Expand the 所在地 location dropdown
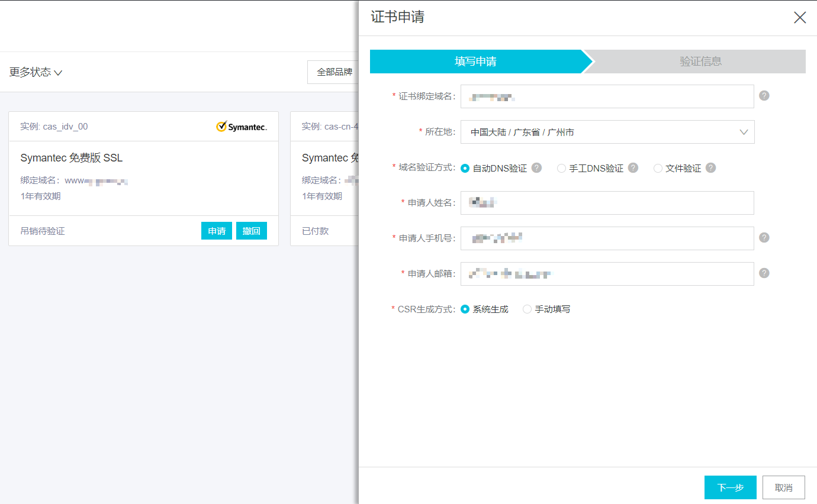This screenshot has width=817, height=504. (x=607, y=132)
